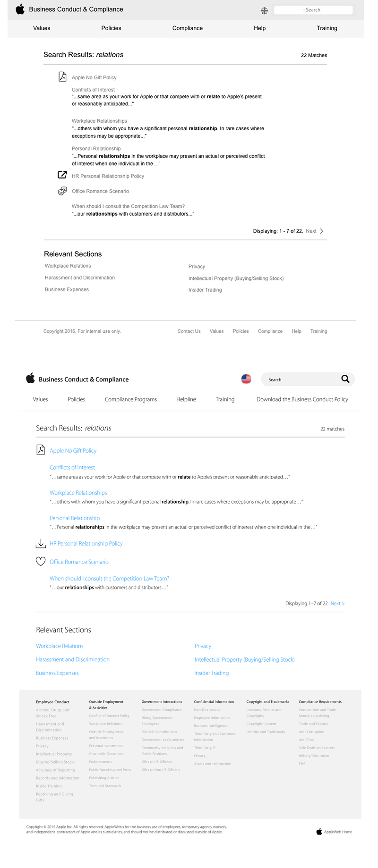Click the right chevron after the grey Next

322,231
